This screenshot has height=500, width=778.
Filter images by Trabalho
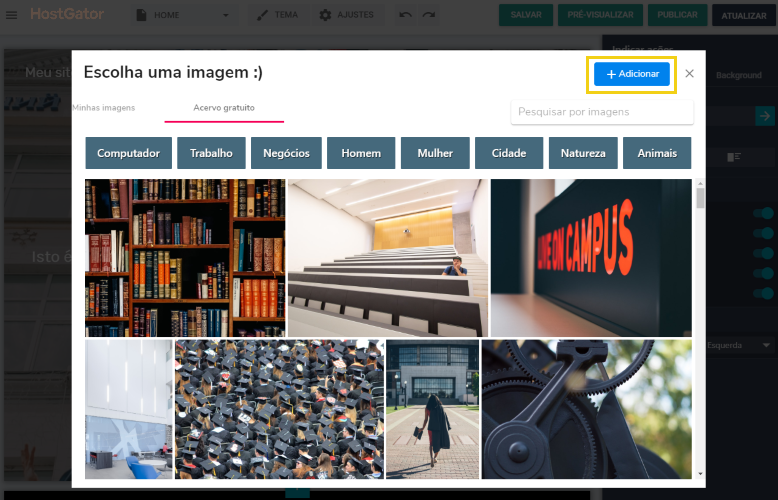tap(211, 153)
